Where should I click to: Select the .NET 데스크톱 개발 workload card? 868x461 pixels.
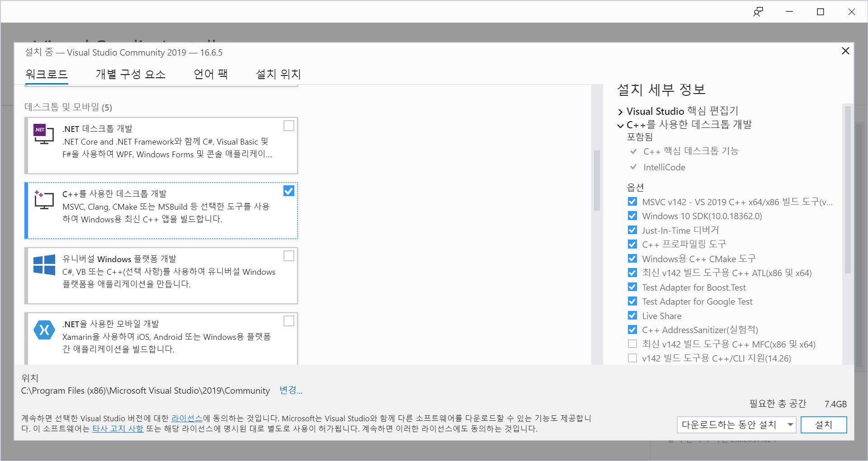click(x=161, y=146)
